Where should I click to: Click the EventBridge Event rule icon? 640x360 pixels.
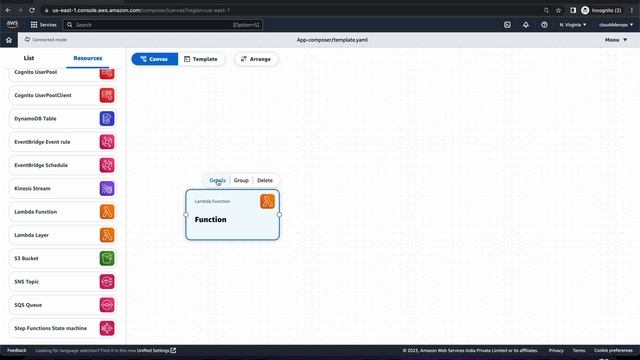coord(107,142)
